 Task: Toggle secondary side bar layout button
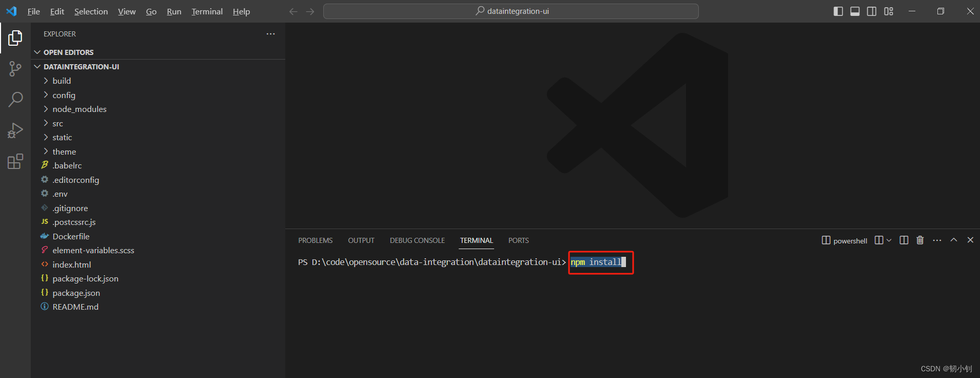coord(872,11)
